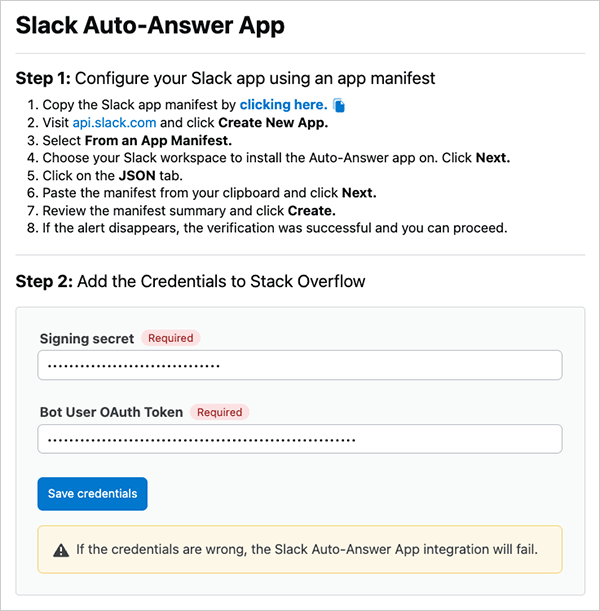Focus the Signing secret input field
Viewport: 600px width, 611px height.
tap(300, 365)
